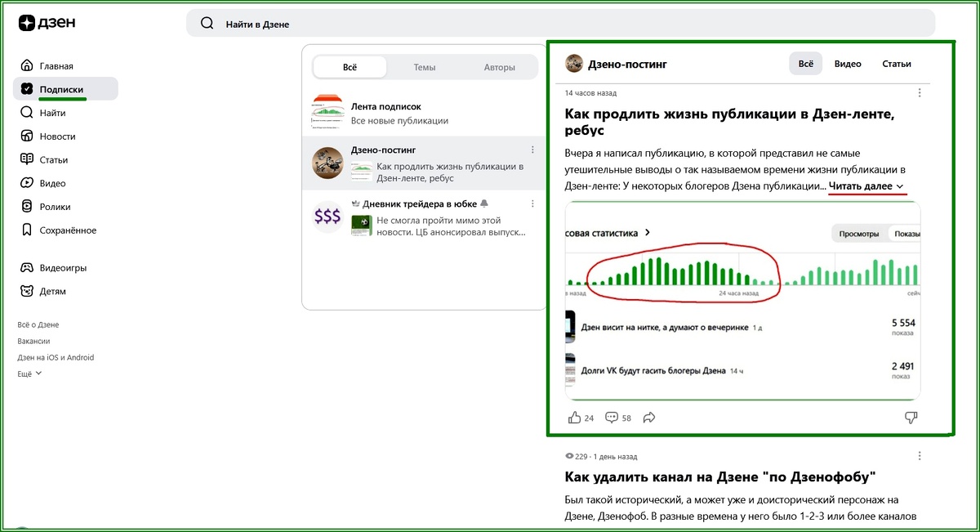The height and width of the screenshot is (532, 980).
Task: Open options menu of the 1 день назад post
Action: [920, 455]
